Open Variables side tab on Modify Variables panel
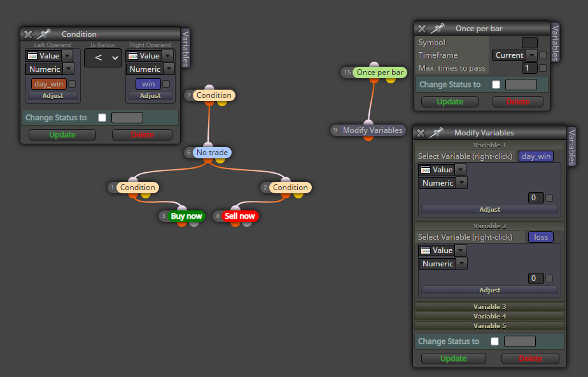This screenshot has height=377, width=588. click(x=571, y=147)
